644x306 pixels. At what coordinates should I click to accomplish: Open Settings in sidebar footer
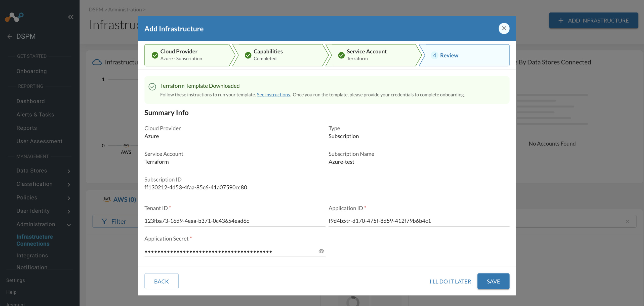pos(16,280)
